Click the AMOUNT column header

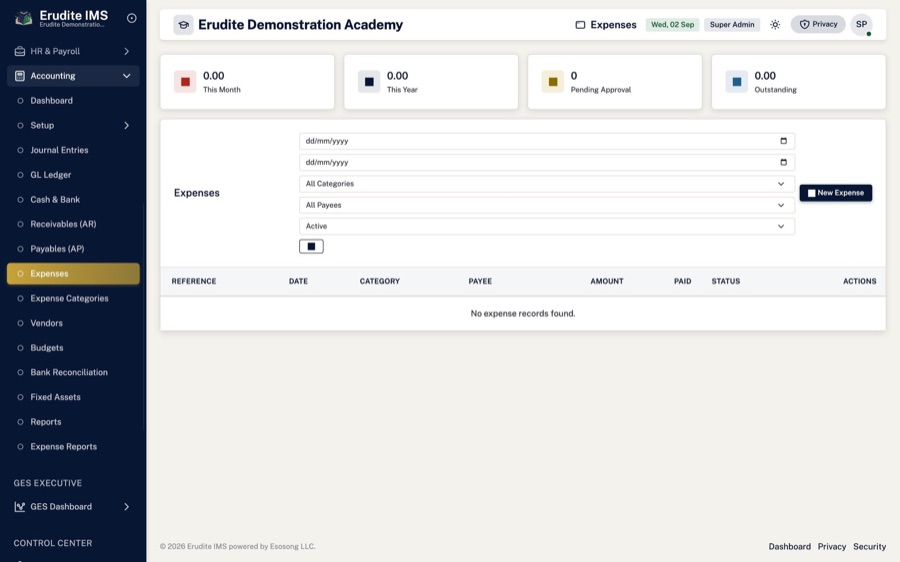(607, 281)
